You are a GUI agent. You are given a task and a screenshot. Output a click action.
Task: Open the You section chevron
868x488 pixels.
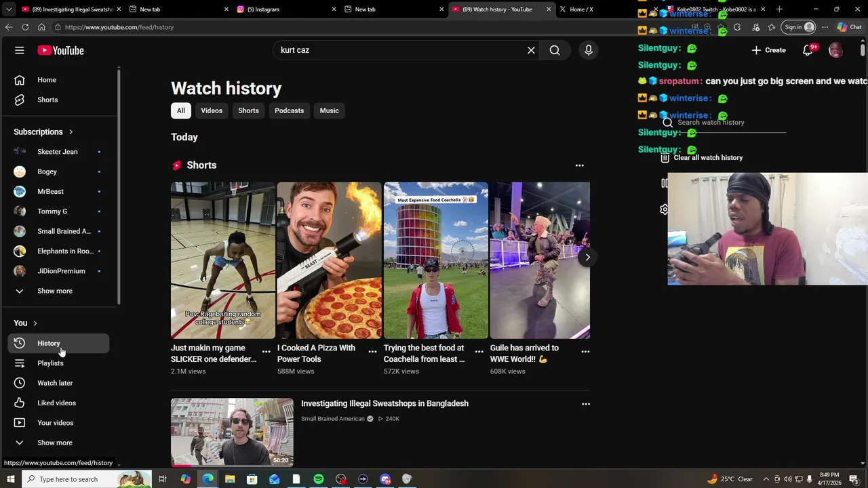35,323
